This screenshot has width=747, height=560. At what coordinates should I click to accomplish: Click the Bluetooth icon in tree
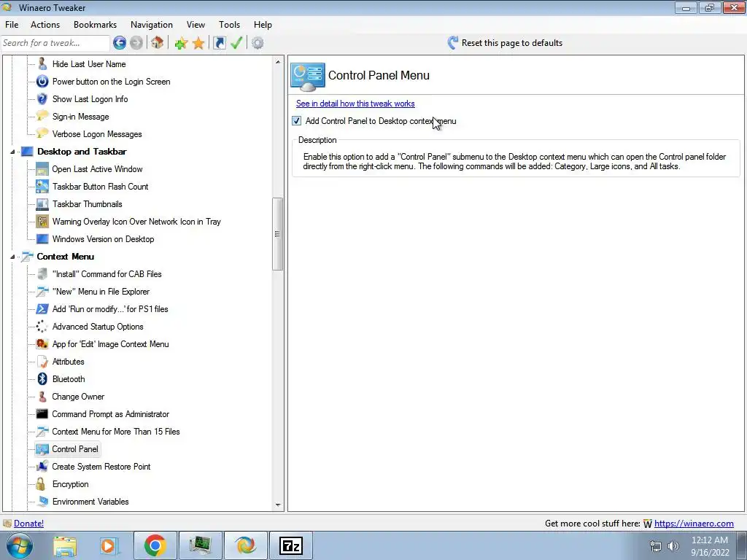click(42, 379)
